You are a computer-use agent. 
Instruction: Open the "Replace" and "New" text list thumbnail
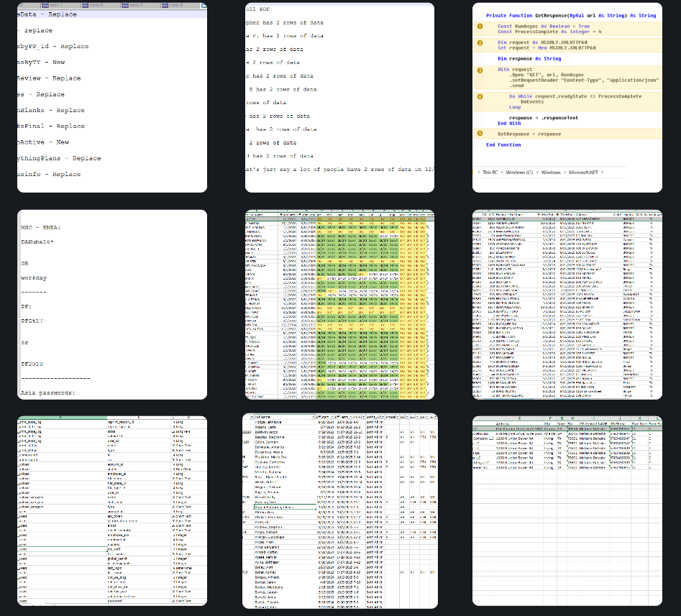click(x=111, y=97)
